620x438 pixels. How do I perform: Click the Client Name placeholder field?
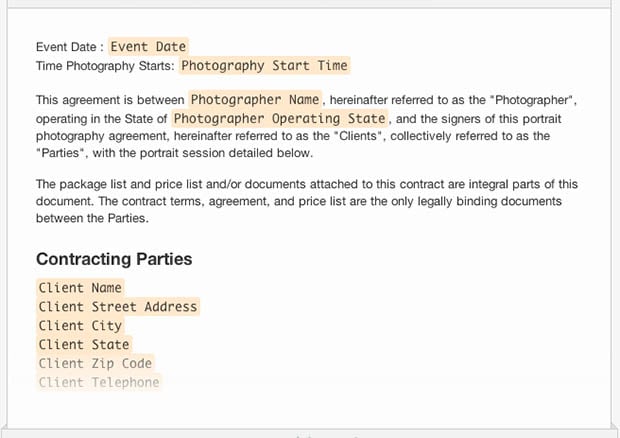pos(80,287)
